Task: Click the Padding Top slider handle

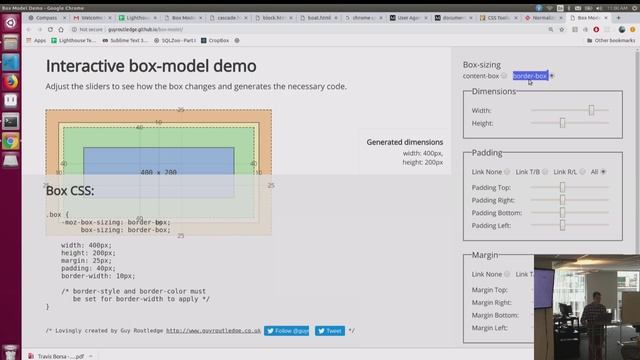Action: click(562, 187)
